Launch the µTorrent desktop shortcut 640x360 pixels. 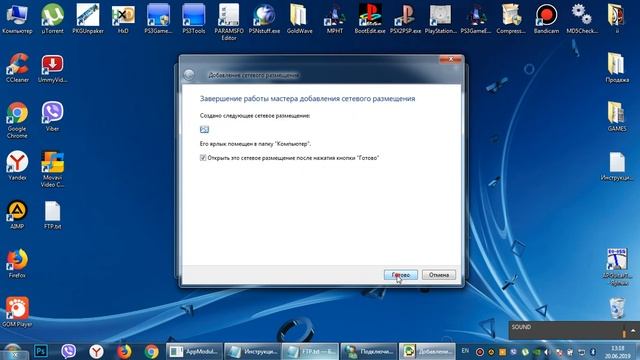pos(52,18)
